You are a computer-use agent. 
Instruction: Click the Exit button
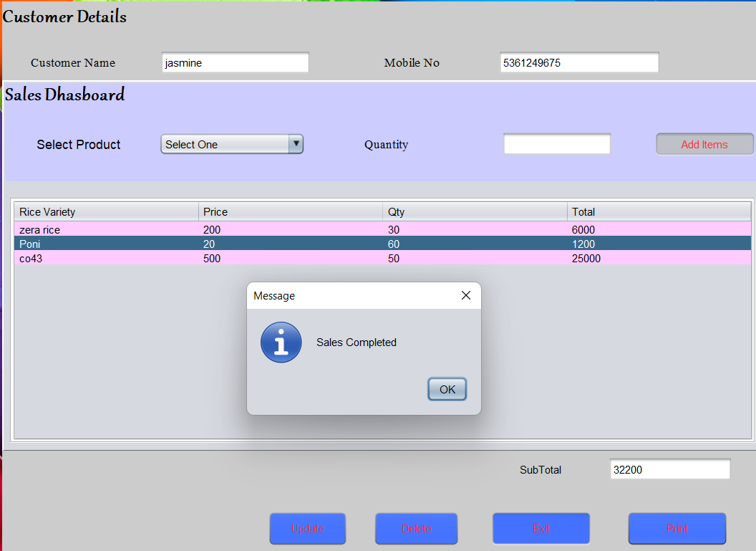[x=541, y=528]
